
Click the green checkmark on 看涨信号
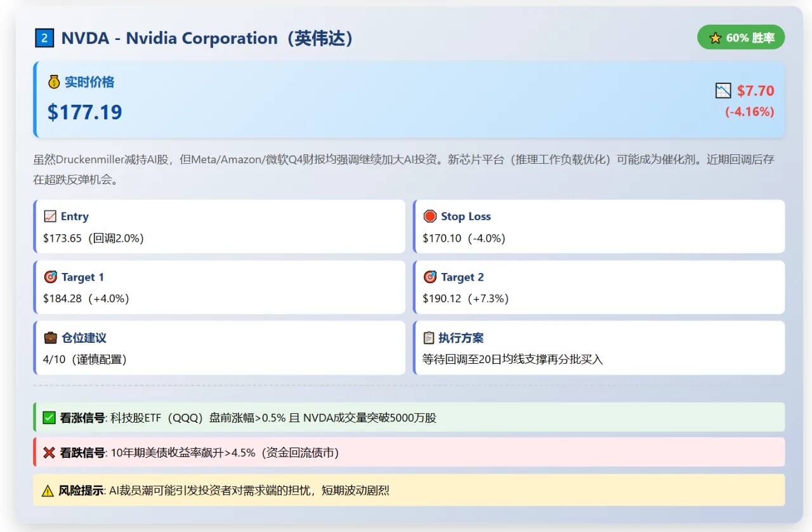[x=49, y=418]
